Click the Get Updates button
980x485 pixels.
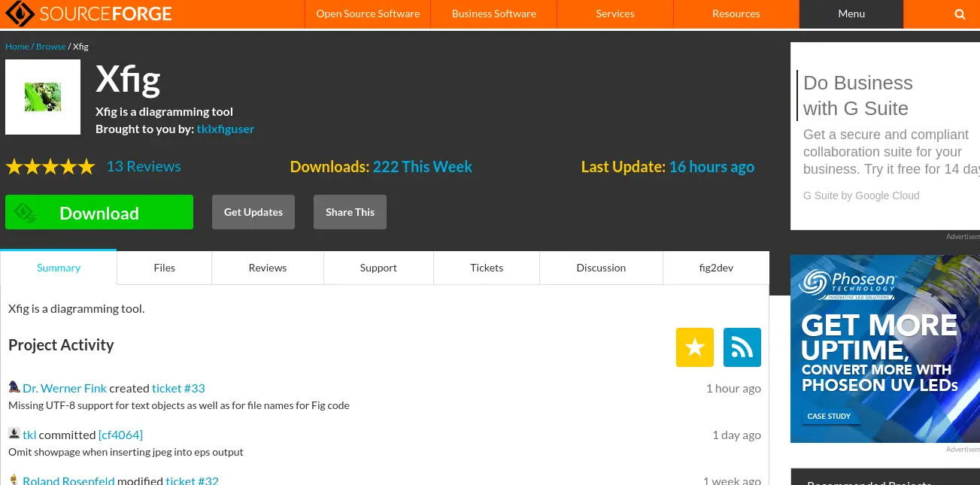[253, 211]
